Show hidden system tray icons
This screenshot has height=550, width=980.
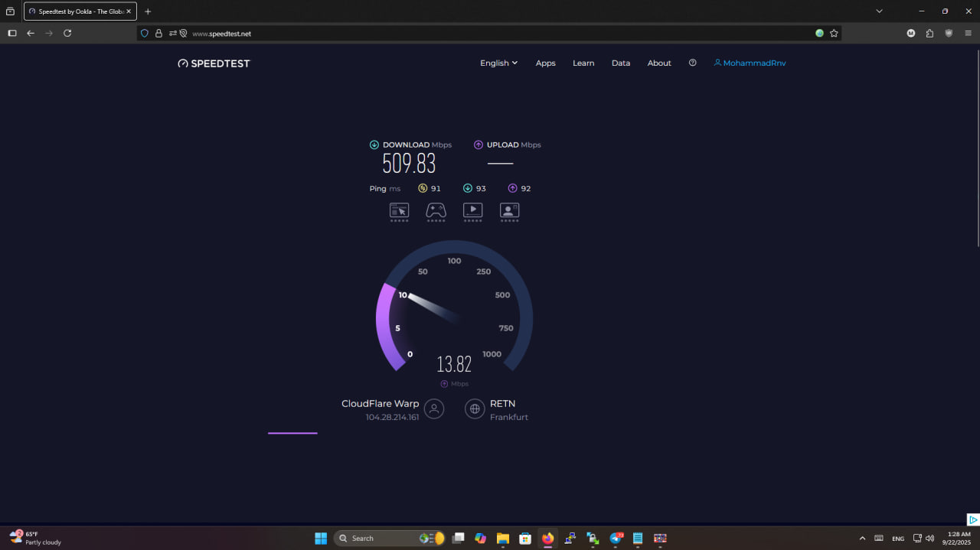click(x=862, y=539)
